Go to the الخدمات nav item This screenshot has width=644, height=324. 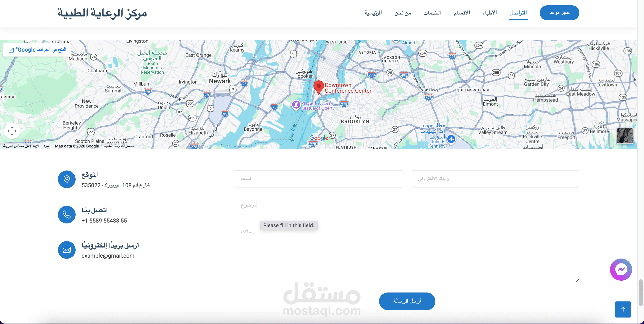pos(432,13)
